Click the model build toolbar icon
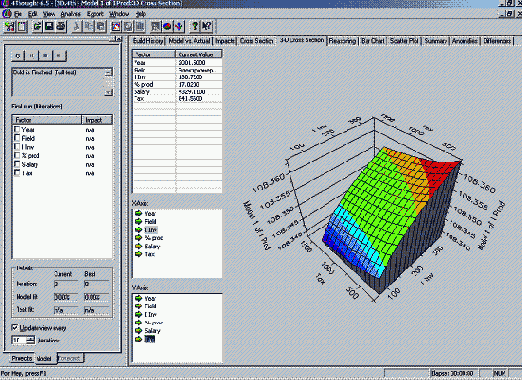The width and height of the screenshot is (522, 380). (155, 27)
